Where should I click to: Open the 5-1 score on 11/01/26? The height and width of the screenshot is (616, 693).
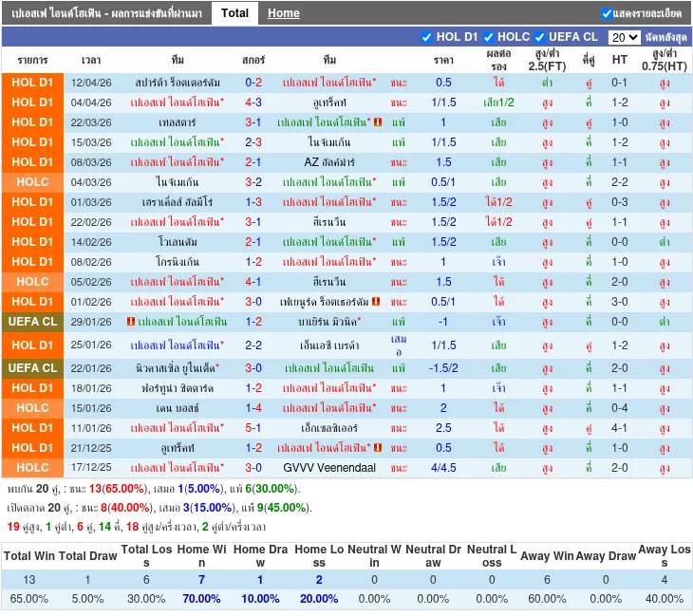coord(253,428)
